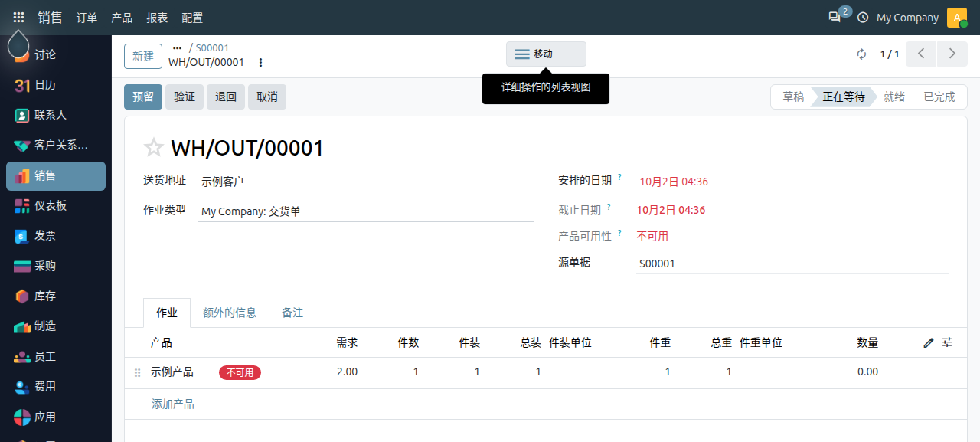980x442 pixels.
Task: Open the 讨论 (Discuss) app in sidebar
Action: tap(55, 55)
